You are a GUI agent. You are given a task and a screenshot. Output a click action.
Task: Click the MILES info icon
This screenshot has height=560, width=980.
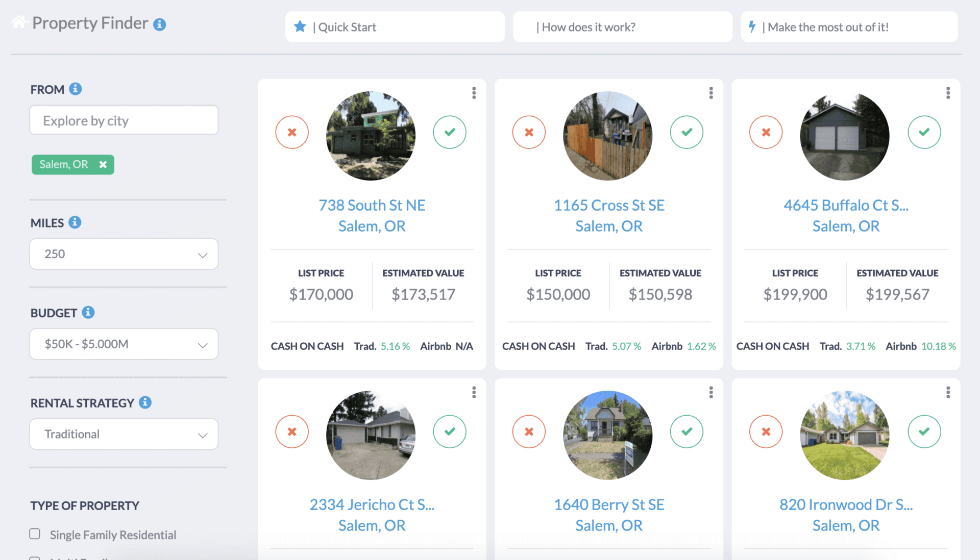click(x=75, y=222)
